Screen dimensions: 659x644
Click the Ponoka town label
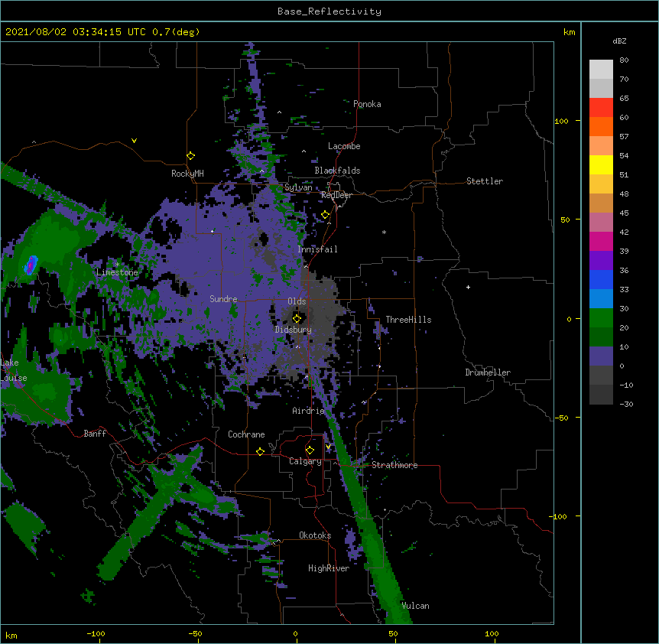367,104
